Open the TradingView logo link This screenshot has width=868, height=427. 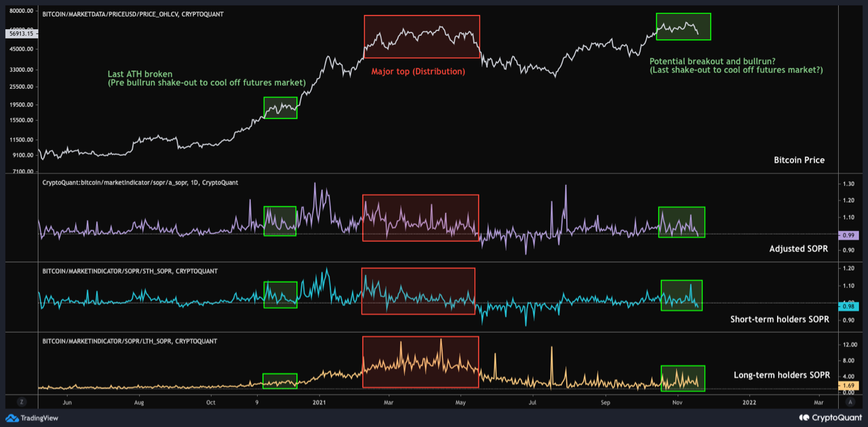pos(32,418)
